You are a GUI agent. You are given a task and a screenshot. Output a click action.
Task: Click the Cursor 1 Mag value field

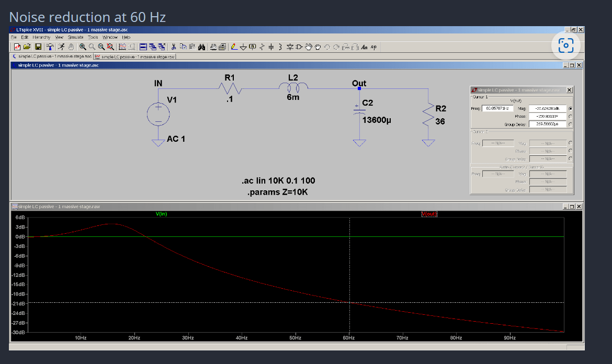pyautogui.click(x=548, y=108)
